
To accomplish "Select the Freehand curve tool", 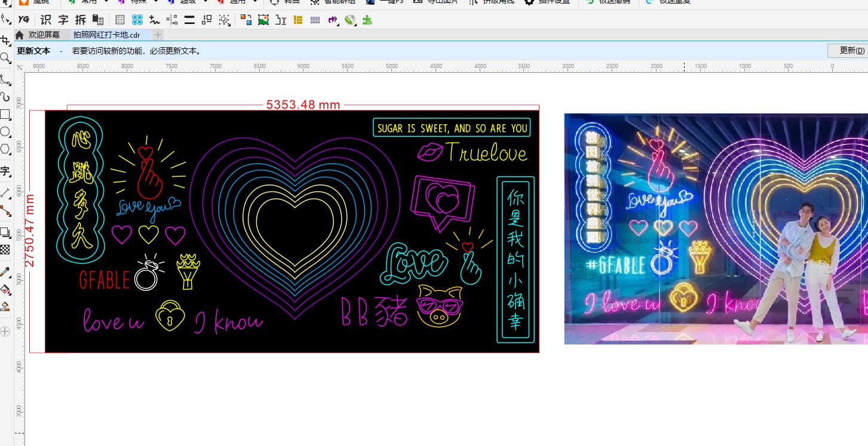I will pyautogui.click(x=5, y=79).
